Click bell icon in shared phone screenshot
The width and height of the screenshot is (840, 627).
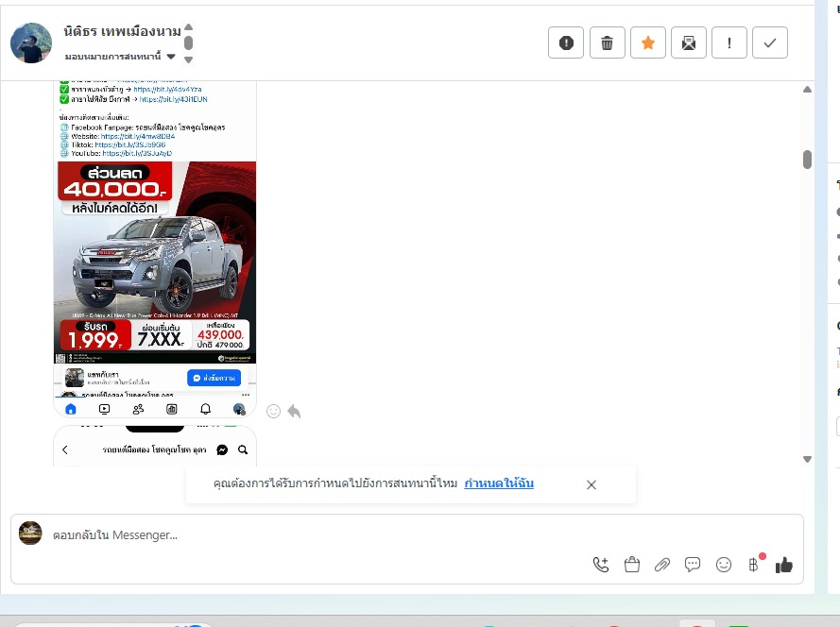(x=205, y=409)
